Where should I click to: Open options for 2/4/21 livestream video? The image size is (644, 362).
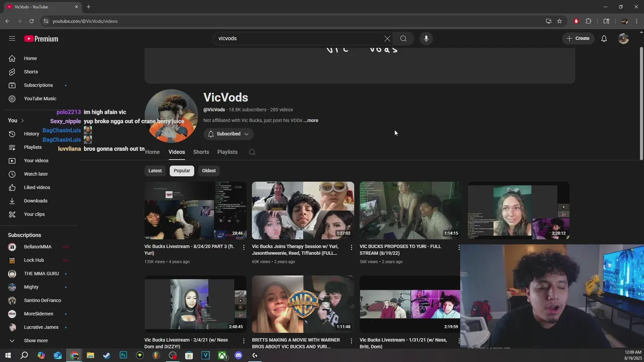[x=244, y=341]
